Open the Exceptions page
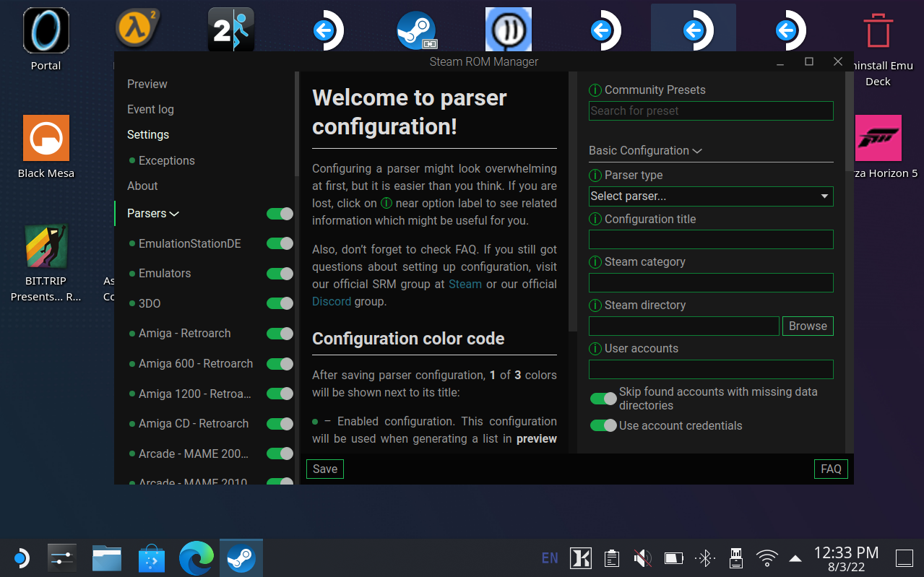This screenshot has width=924, height=577. coord(167,161)
